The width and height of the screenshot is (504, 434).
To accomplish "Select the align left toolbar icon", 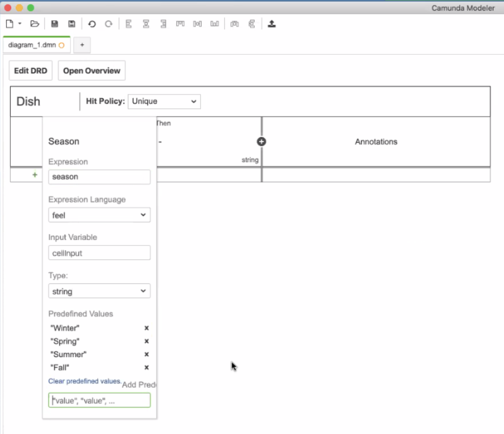I will click(x=128, y=24).
